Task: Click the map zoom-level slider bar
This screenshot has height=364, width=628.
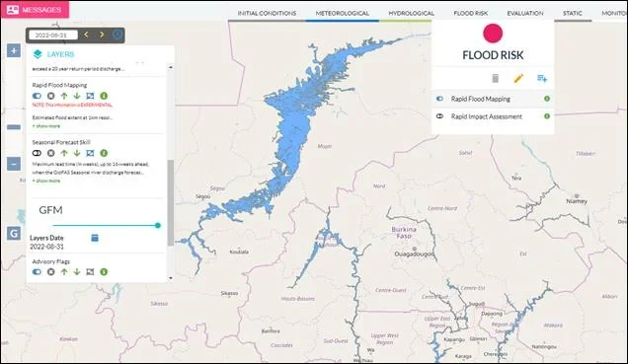Action: pos(14,127)
